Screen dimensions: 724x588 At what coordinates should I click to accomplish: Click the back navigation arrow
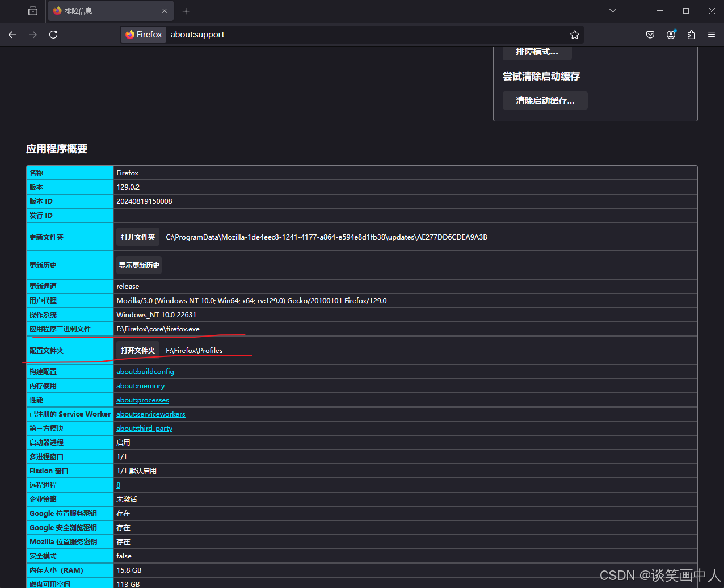coord(12,35)
